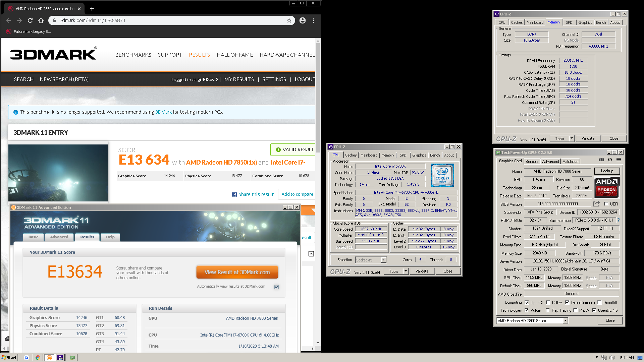Open the Chrome profile icon

coord(303,20)
